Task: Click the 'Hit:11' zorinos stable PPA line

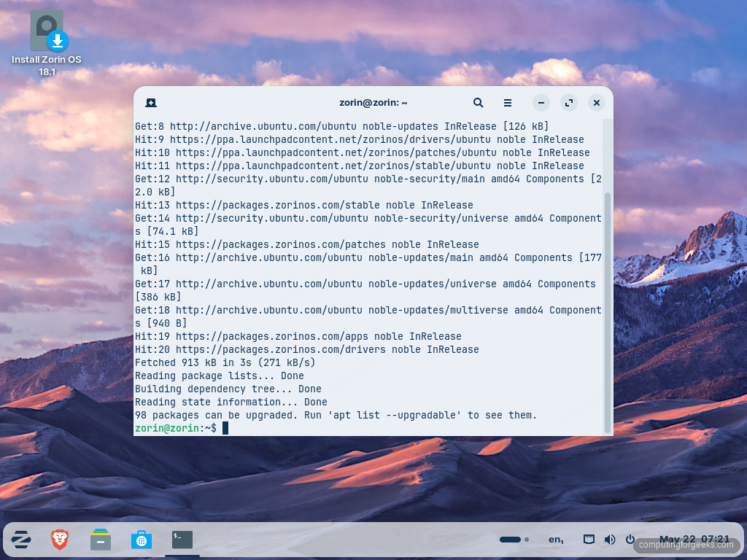Action: point(360,166)
